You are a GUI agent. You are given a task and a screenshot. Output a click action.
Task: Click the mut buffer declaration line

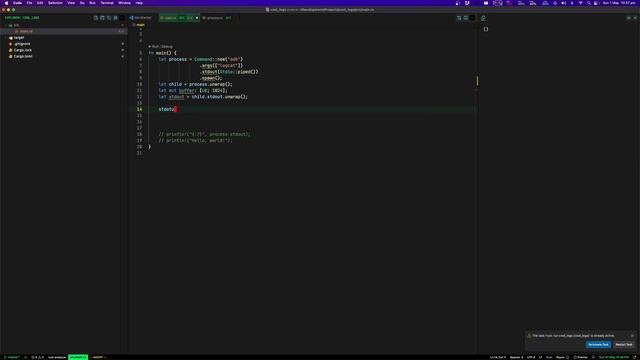click(x=192, y=91)
